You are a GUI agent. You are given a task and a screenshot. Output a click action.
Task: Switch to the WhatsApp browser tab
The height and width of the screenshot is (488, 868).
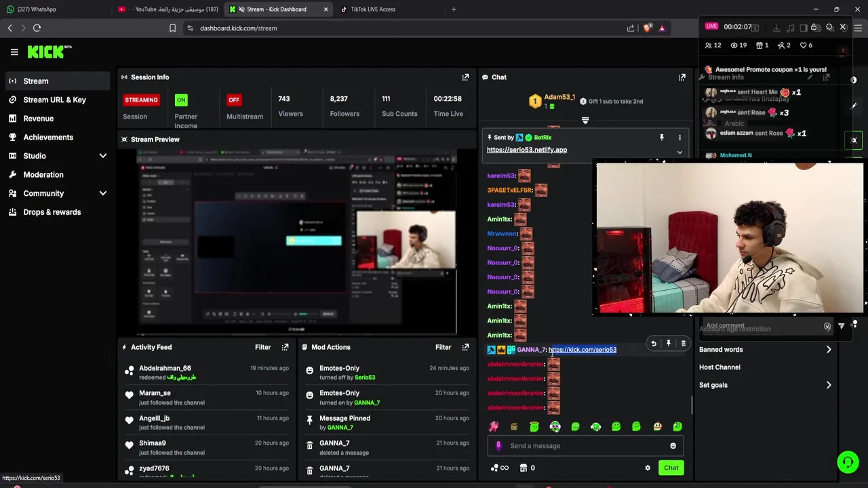tap(56, 9)
